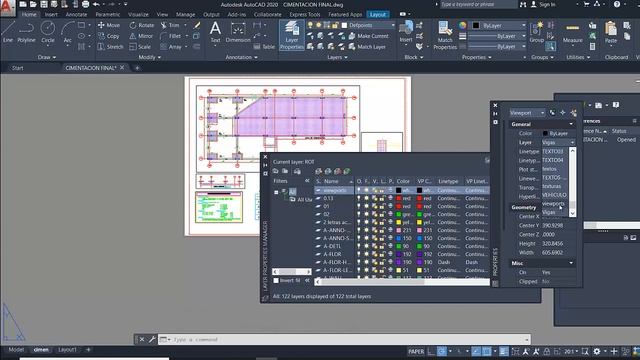Click the Save icon in quick access toolbar

click(44, 4)
